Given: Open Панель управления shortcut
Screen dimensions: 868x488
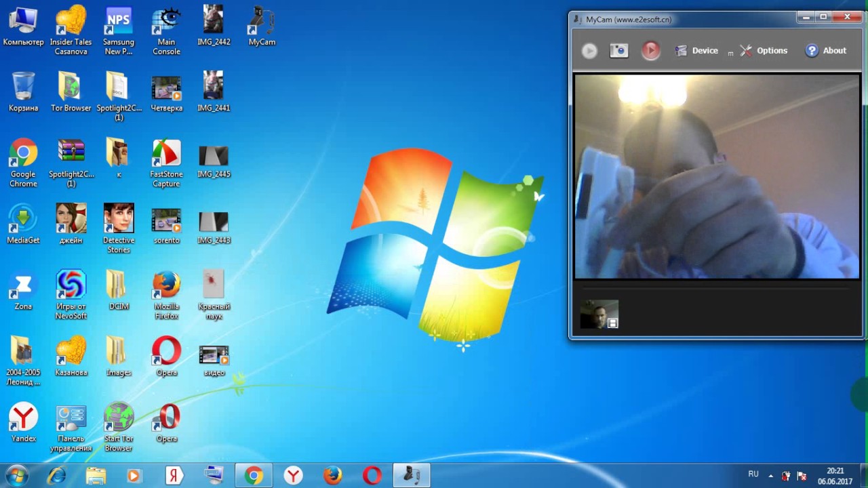Looking at the screenshot, I should click(71, 428).
